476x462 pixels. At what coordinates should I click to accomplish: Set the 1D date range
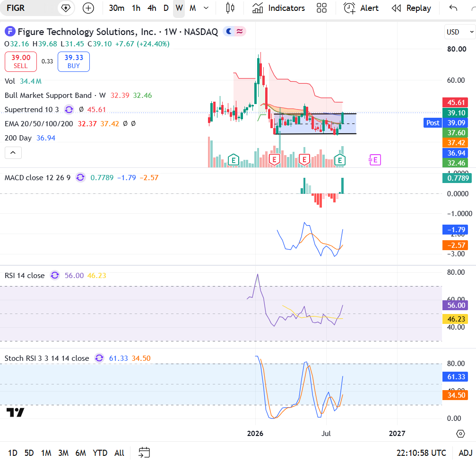coord(13,453)
